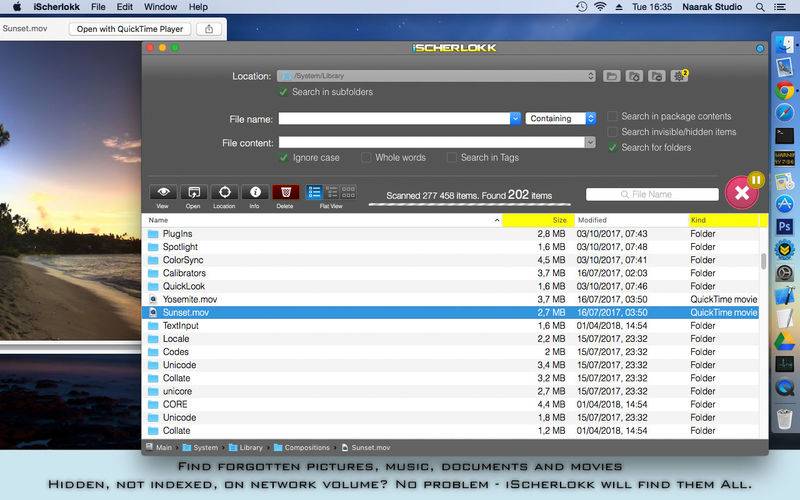
Task: Open settings gear icon with badge 2
Action: tap(680, 76)
